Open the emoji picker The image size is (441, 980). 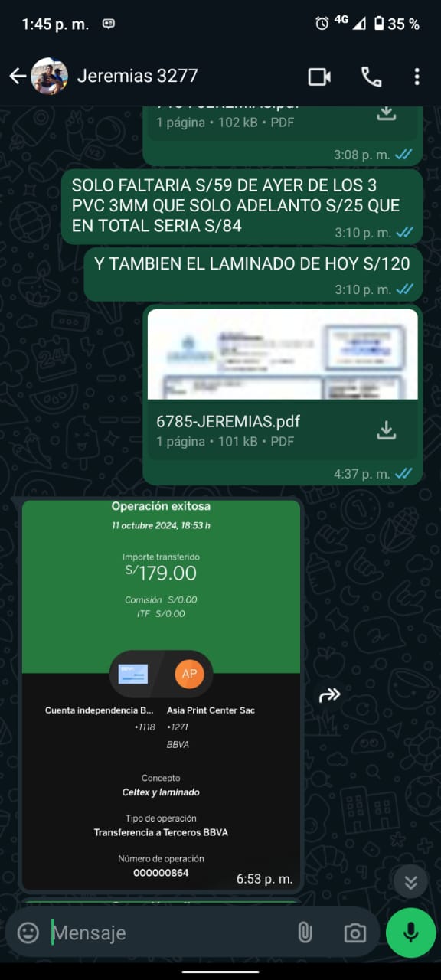point(28,933)
